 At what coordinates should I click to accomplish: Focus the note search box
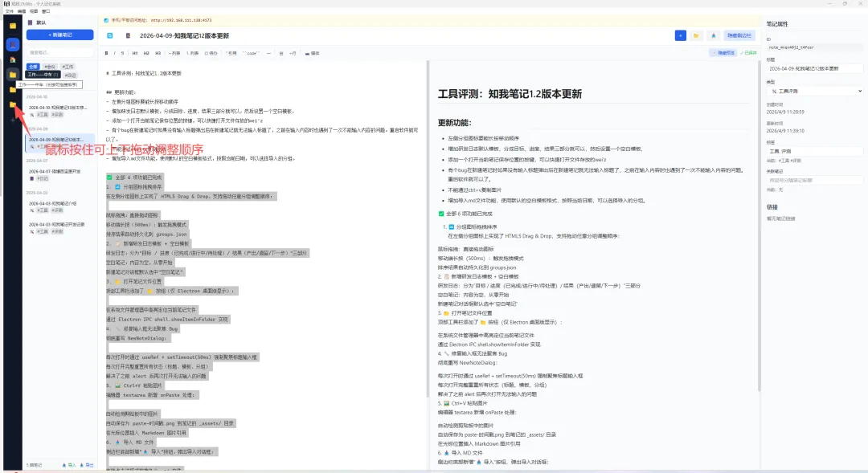coord(59,52)
